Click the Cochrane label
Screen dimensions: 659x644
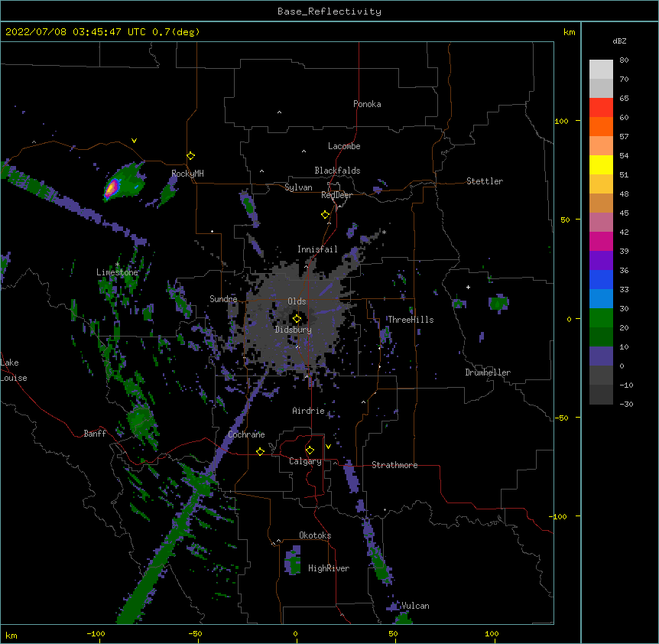[x=246, y=434]
